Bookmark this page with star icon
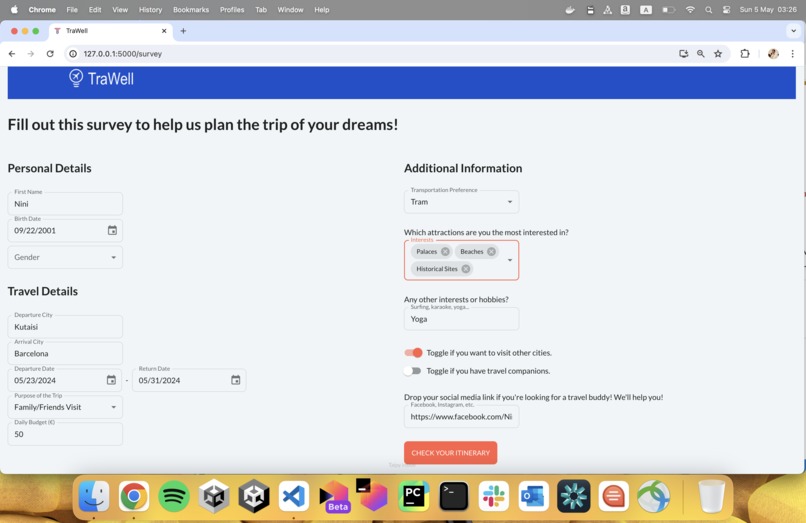 click(x=718, y=53)
